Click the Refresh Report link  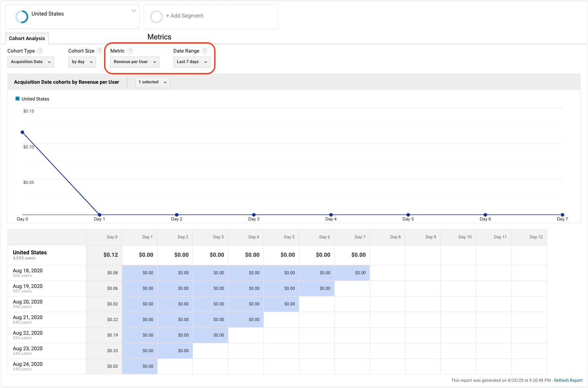point(568,380)
